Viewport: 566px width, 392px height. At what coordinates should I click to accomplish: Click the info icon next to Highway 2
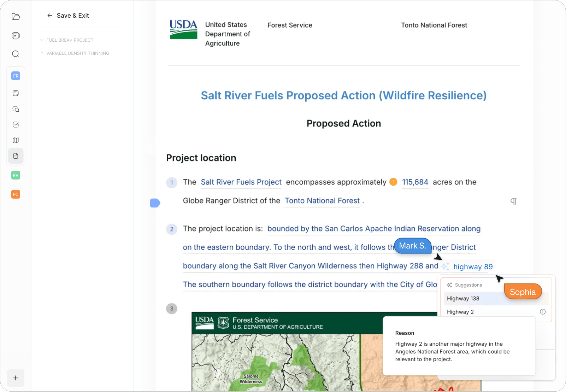(543, 312)
